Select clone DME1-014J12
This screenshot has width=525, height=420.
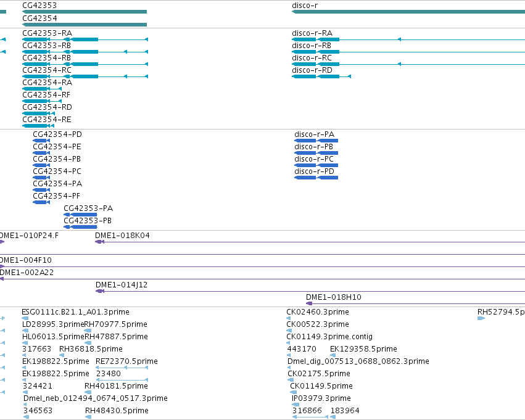tap(122, 285)
